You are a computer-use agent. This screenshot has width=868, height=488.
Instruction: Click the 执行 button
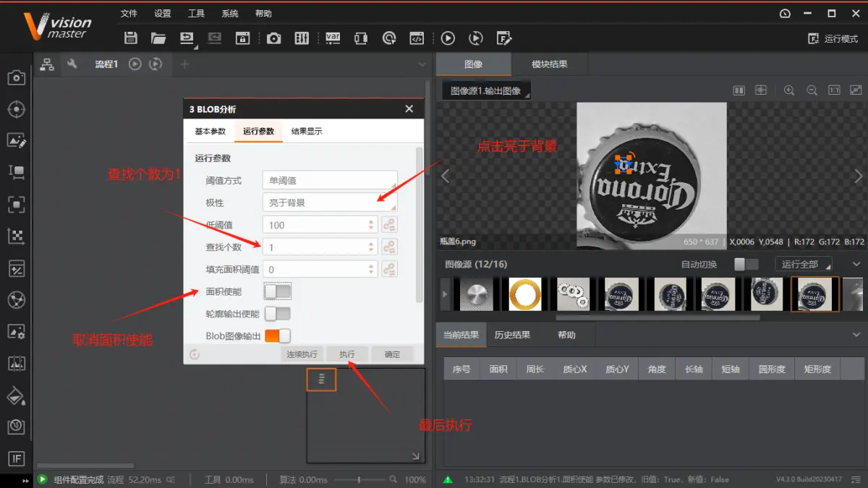coord(347,354)
